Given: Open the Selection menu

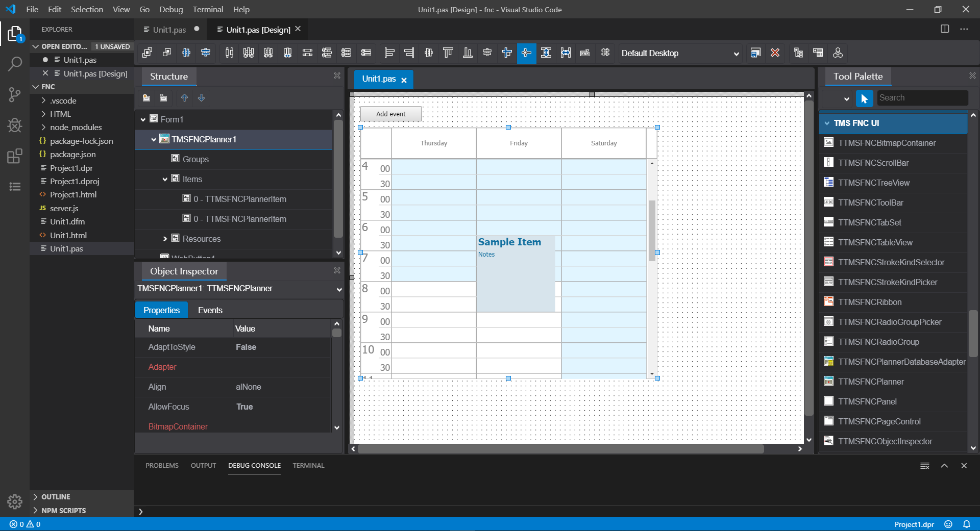Looking at the screenshot, I should pos(87,9).
